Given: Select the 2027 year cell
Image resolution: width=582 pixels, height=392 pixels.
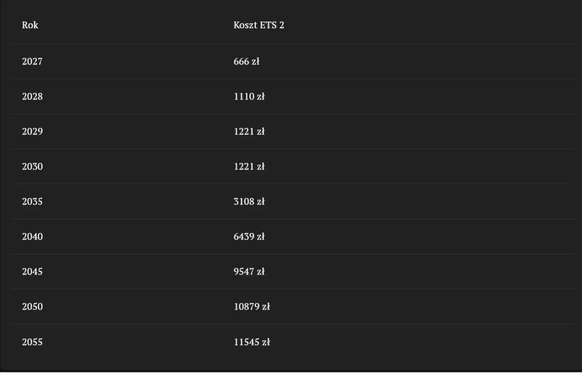Looking at the screenshot, I should 32,61.
